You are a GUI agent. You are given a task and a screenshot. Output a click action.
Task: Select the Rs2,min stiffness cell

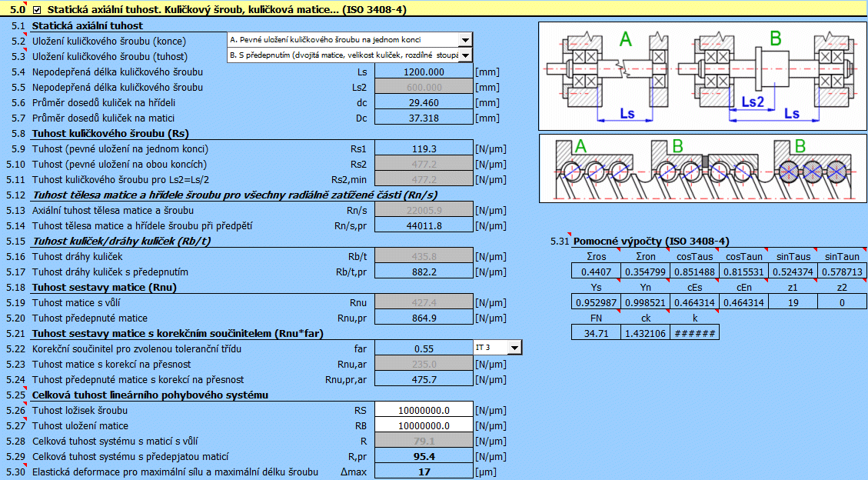pyautogui.click(x=424, y=180)
